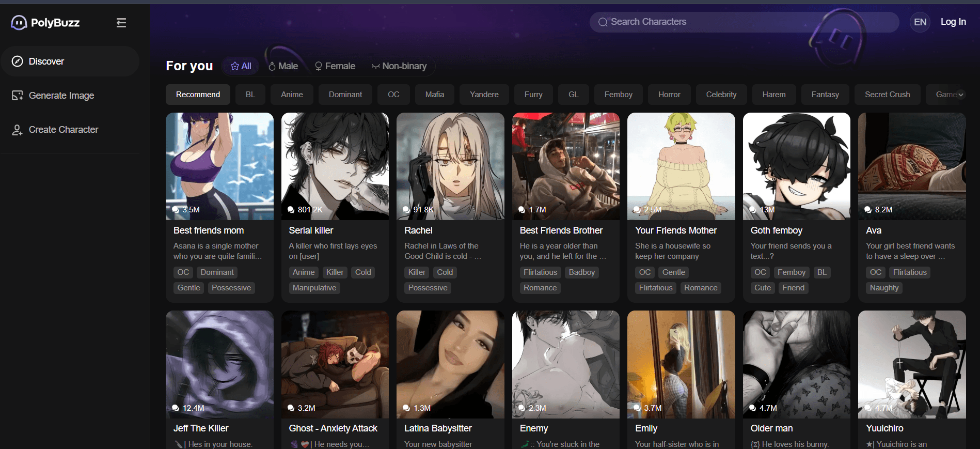This screenshot has width=980, height=449.
Task: Open the Ghost - Anxiety Attack image
Action: (335, 364)
